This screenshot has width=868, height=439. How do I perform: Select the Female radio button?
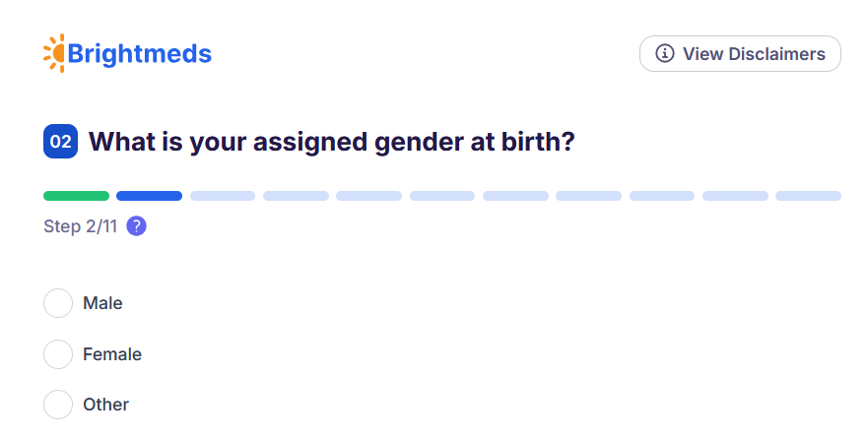click(x=58, y=354)
